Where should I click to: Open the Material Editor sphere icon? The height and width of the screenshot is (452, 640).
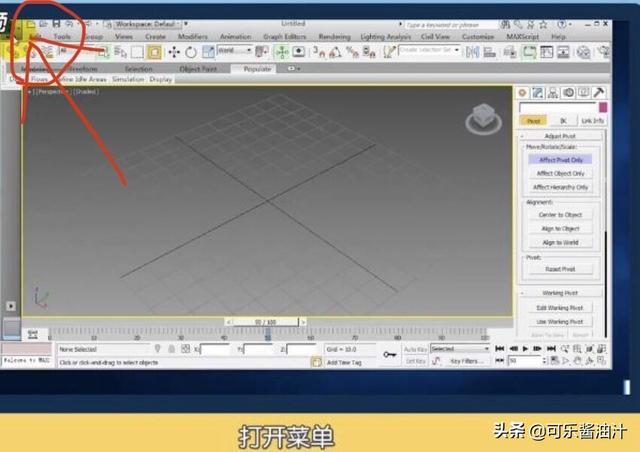coord(584,52)
